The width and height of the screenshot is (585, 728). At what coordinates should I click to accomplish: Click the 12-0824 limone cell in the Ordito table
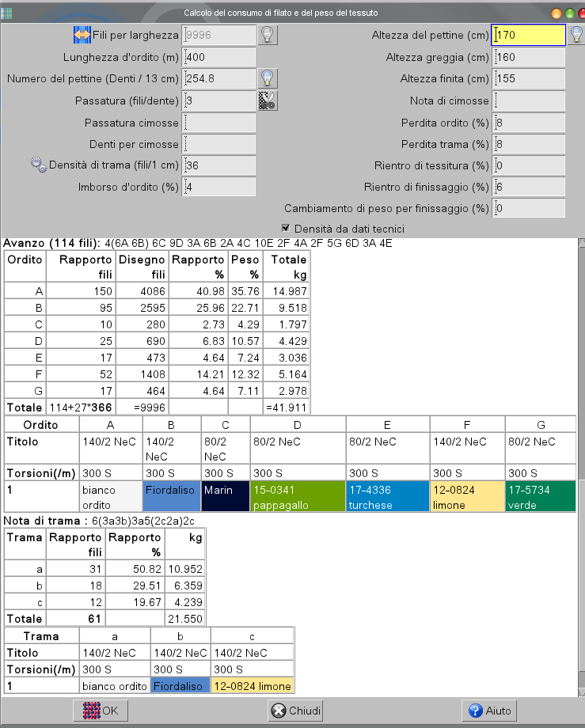[468, 497]
